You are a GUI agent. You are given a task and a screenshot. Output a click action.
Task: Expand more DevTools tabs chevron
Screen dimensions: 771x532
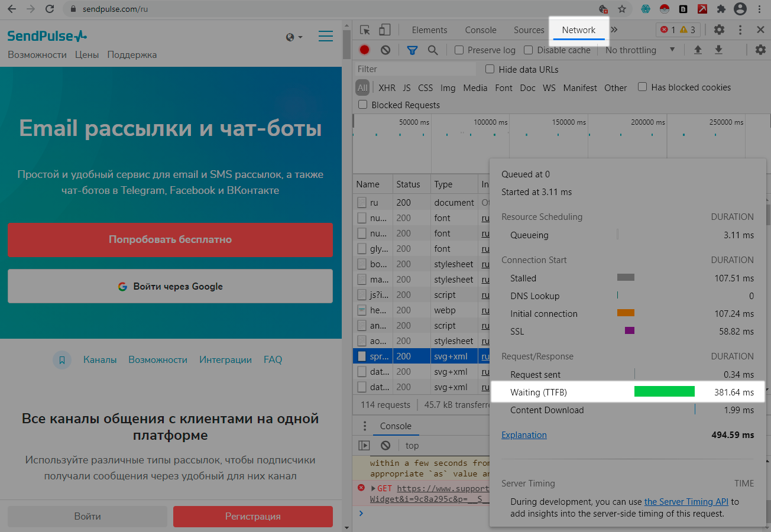[x=614, y=30]
